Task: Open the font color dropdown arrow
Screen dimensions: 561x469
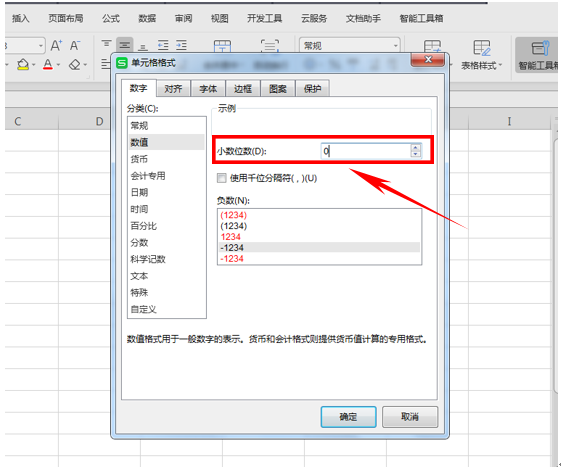Action: (x=58, y=65)
